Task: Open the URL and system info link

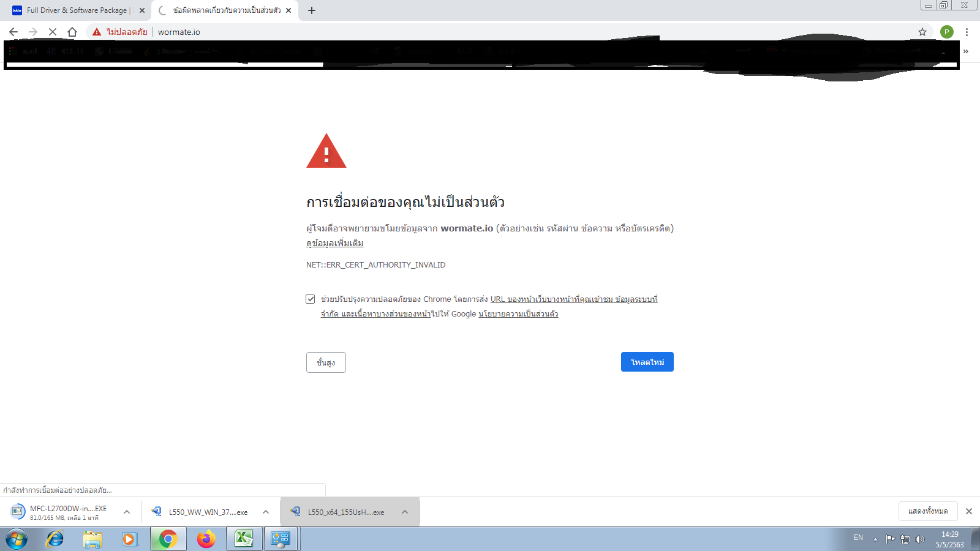Action: pyautogui.click(x=489, y=307)
